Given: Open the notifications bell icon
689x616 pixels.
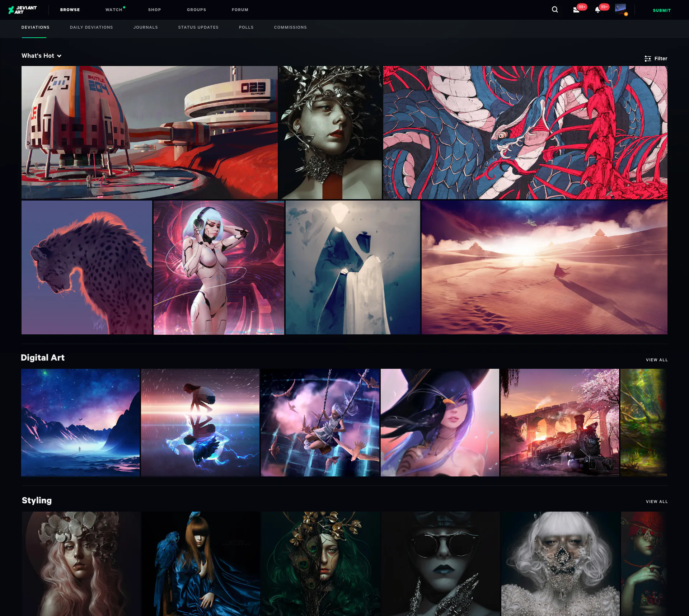Looking at the screenshot, I should click(597, 10).
